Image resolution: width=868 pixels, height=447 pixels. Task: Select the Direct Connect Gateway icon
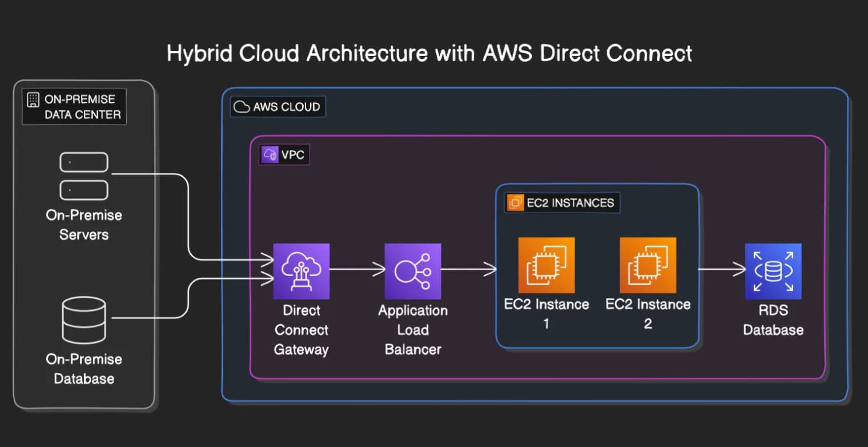click(302, 271)
